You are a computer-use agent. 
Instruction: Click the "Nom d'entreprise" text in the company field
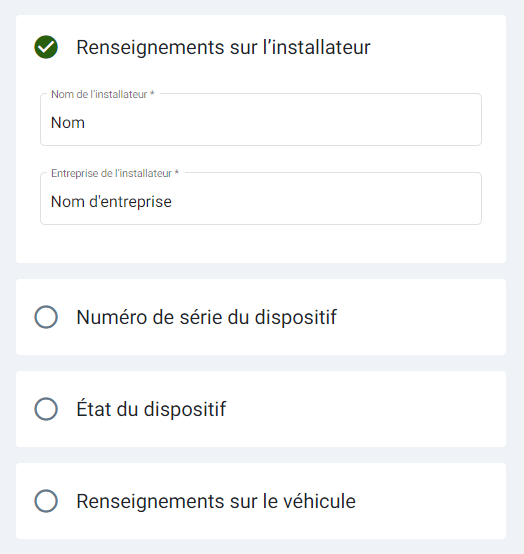pyautogui.click(x=111, y=202)
